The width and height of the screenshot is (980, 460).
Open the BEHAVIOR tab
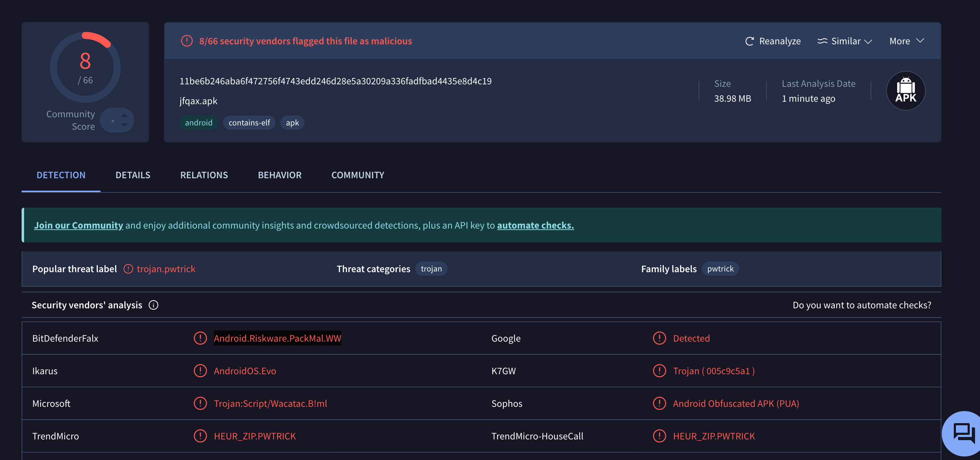[x=280, y=175]
